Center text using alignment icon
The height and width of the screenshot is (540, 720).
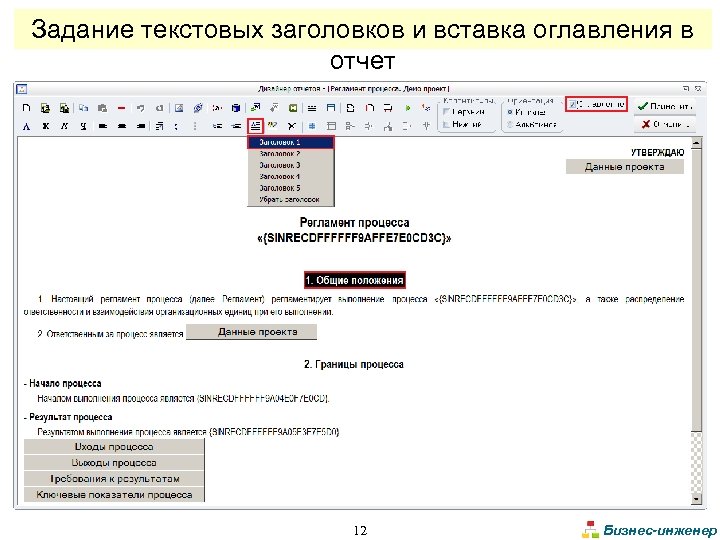point(122,126)
